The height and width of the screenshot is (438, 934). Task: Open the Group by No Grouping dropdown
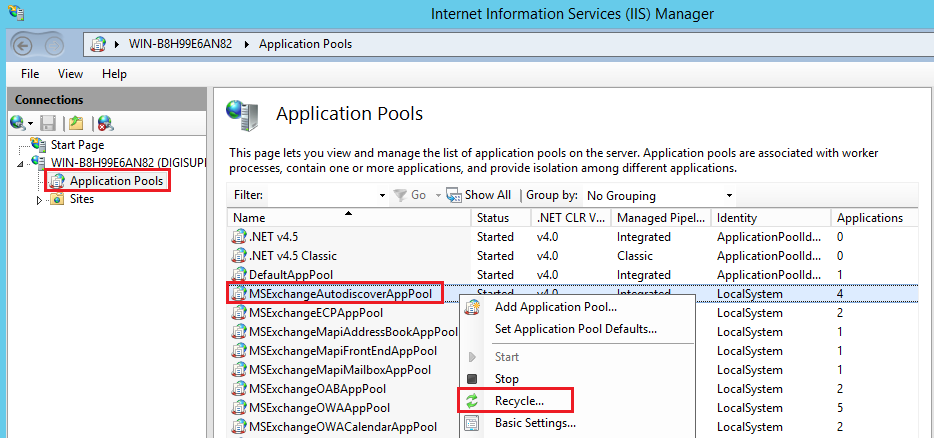click(x=660, y=196)
